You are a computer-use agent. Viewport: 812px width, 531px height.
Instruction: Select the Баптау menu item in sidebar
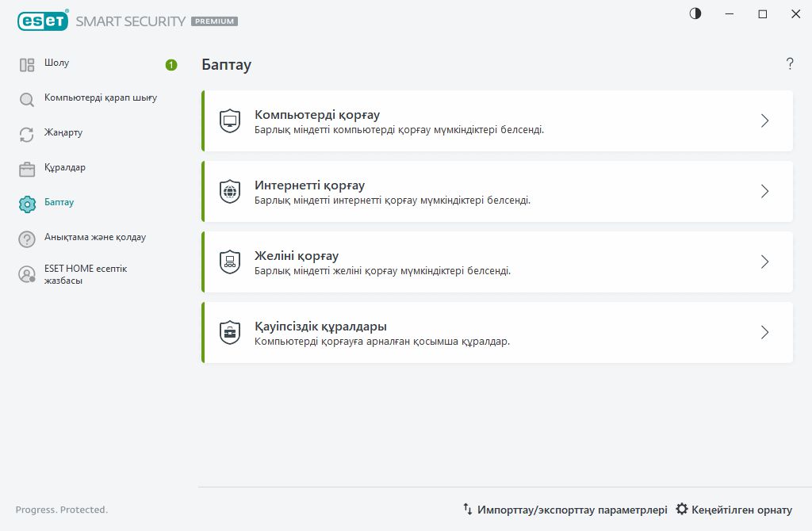point(59,203)
